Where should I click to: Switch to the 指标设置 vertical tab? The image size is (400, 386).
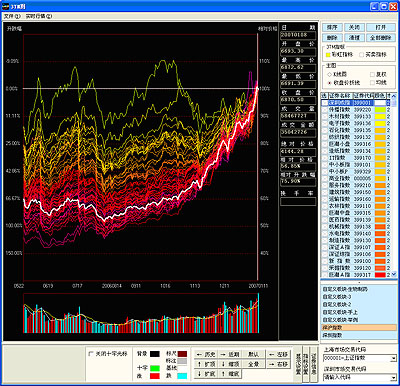tap(305, 364)
